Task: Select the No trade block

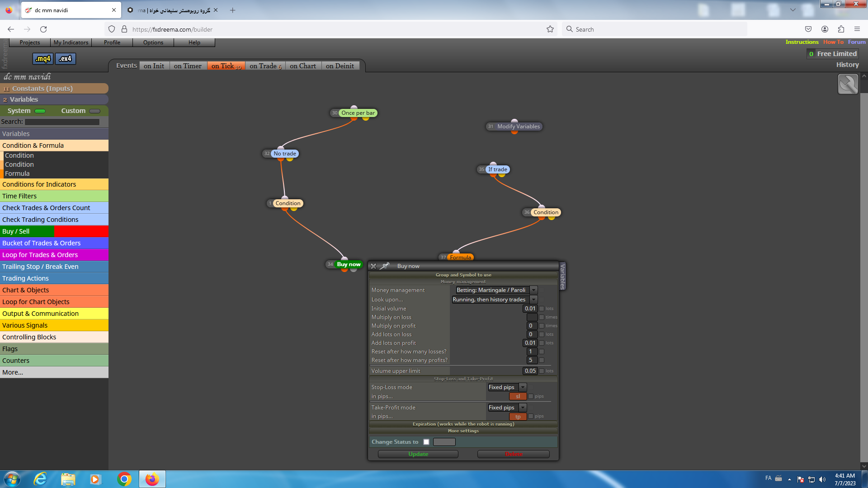Action: [285, 154]
